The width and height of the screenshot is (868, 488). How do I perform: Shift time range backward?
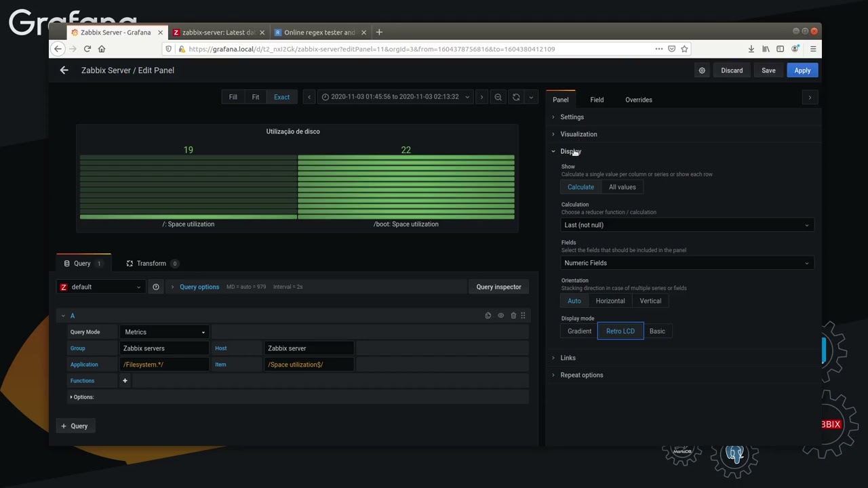309,97
